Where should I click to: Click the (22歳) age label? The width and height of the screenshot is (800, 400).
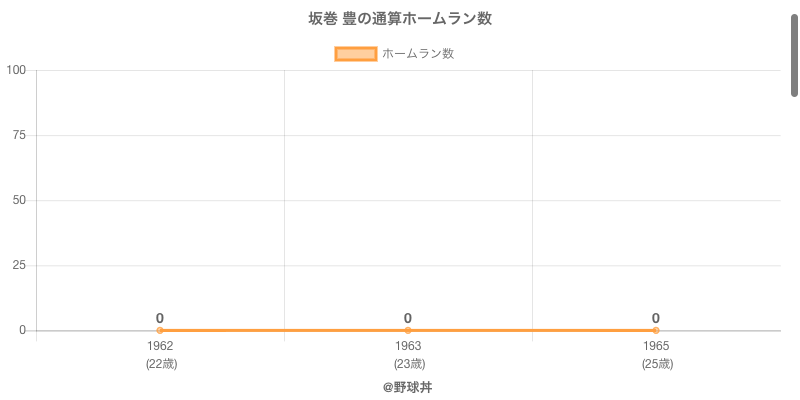click(161, 364)
